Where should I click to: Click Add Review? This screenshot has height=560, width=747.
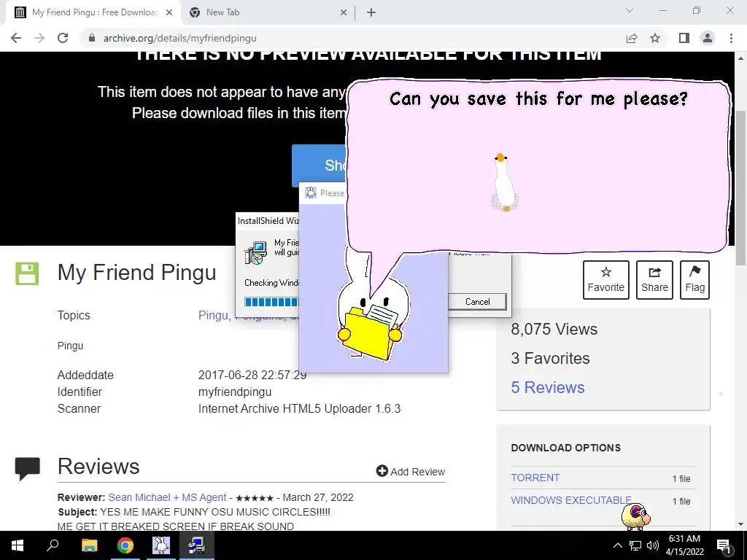coord(410,472)
